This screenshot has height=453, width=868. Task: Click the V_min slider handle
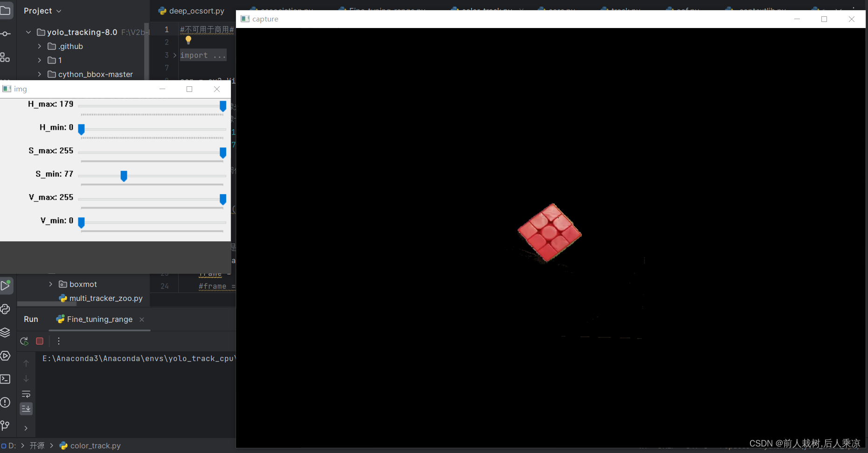[x=81, y=223]
